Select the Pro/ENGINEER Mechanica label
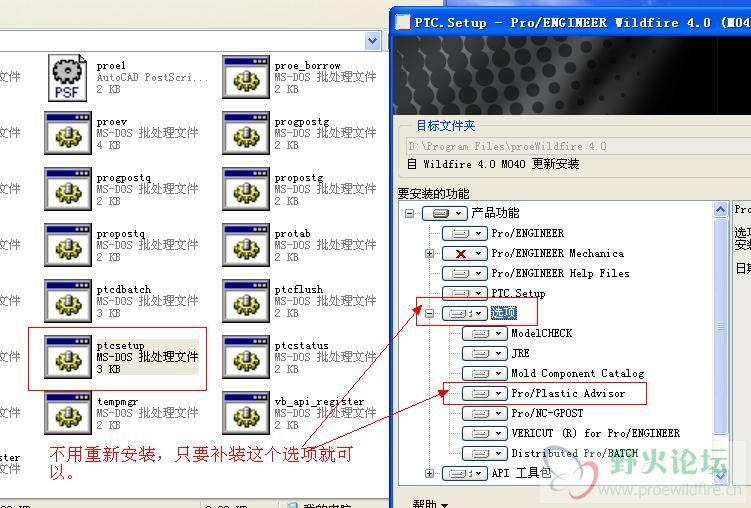 point(558,253)
